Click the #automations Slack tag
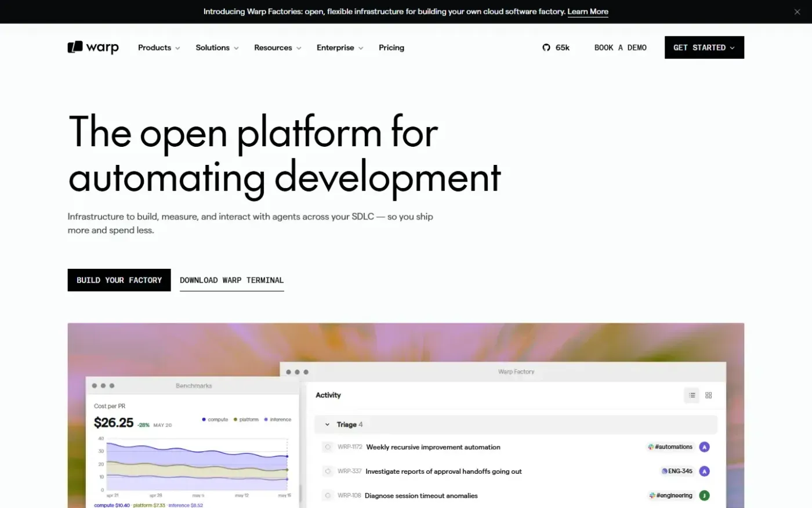This screenshot has width=812, height=508. tap(670, 447)
